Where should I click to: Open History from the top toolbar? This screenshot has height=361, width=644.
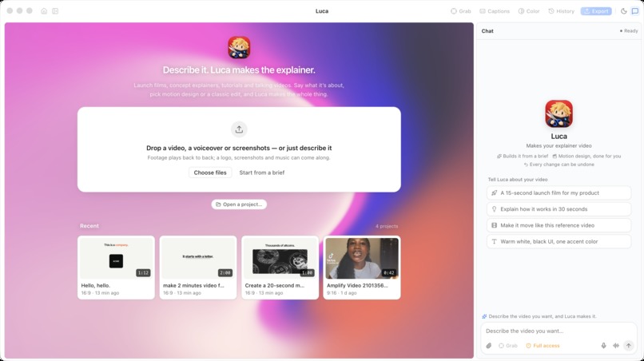[x=561, y=11]
